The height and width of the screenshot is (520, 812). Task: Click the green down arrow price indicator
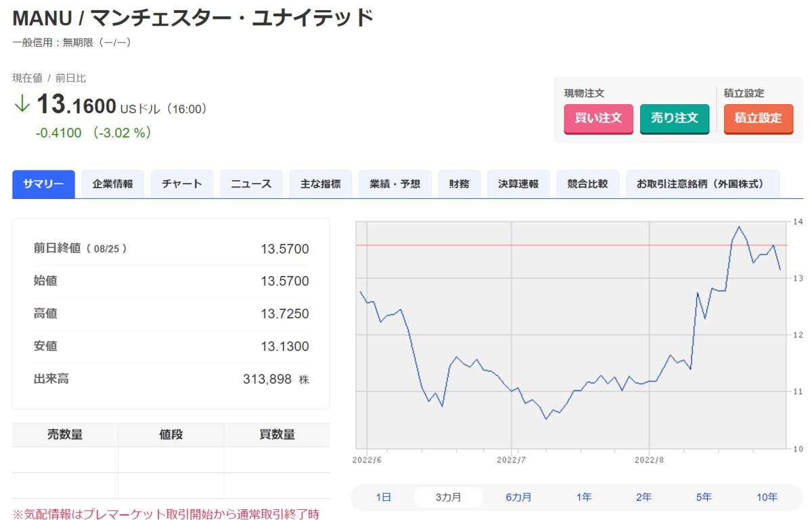click(x=22, y=103)
